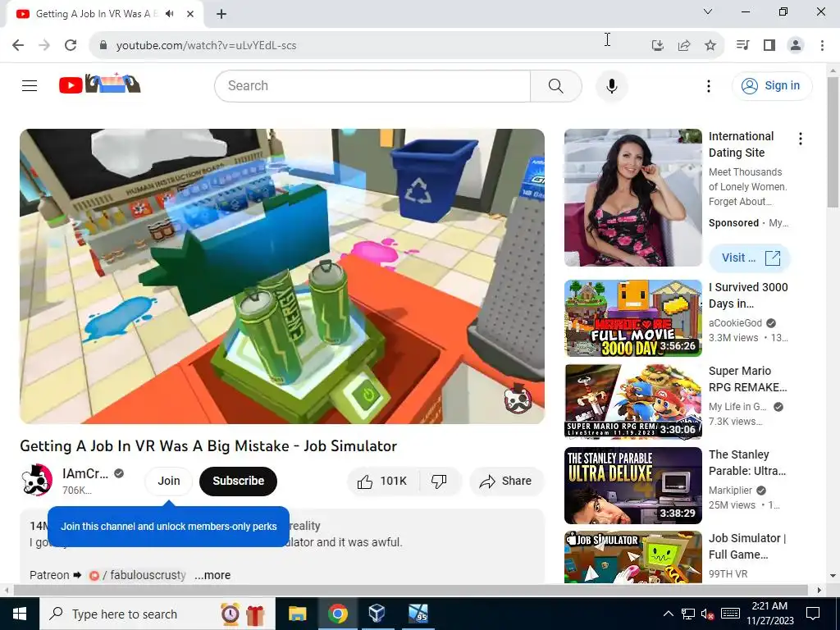This screenshot has width=840, height=630.
Task: Open Super Mario RPG Remake thumbnail
Action: (632, 402)
